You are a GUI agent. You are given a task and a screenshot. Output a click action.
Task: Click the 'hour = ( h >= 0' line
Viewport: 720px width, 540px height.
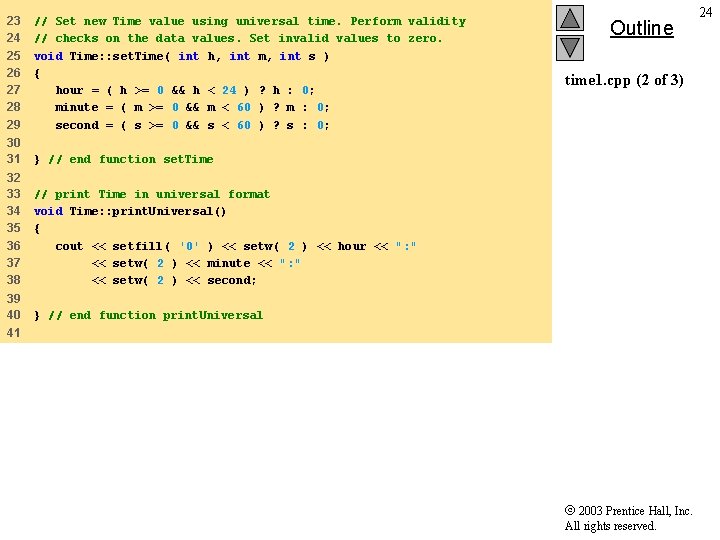185,90
